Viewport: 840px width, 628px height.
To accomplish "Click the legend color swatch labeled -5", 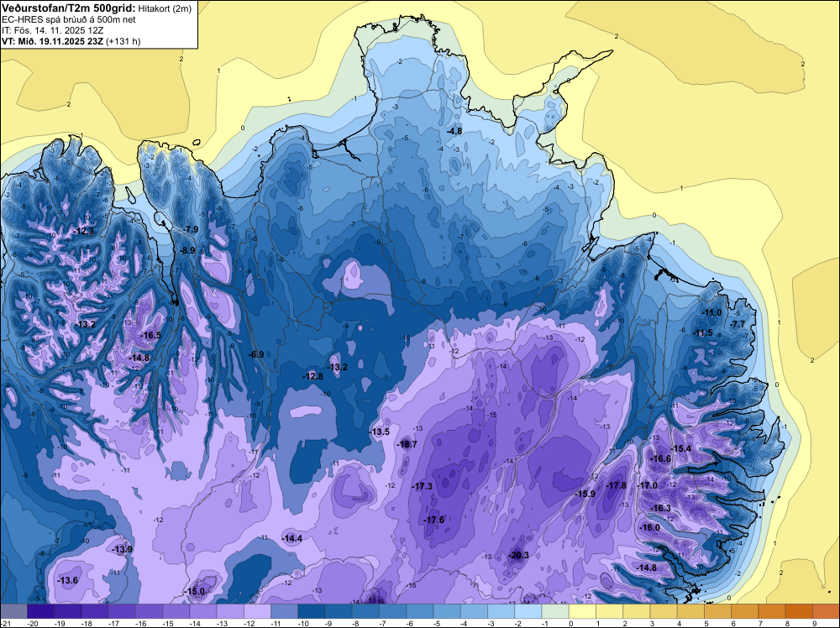I will click(x=447, y=611).
